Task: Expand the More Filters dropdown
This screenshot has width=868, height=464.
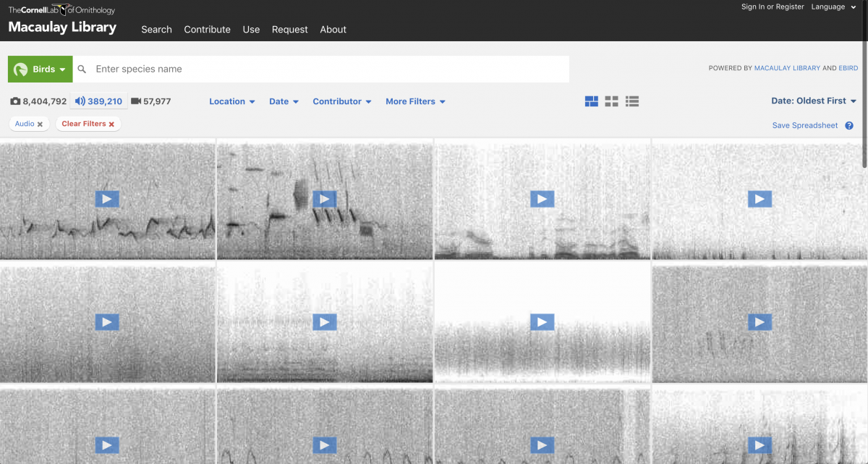Action: [415, 101]
